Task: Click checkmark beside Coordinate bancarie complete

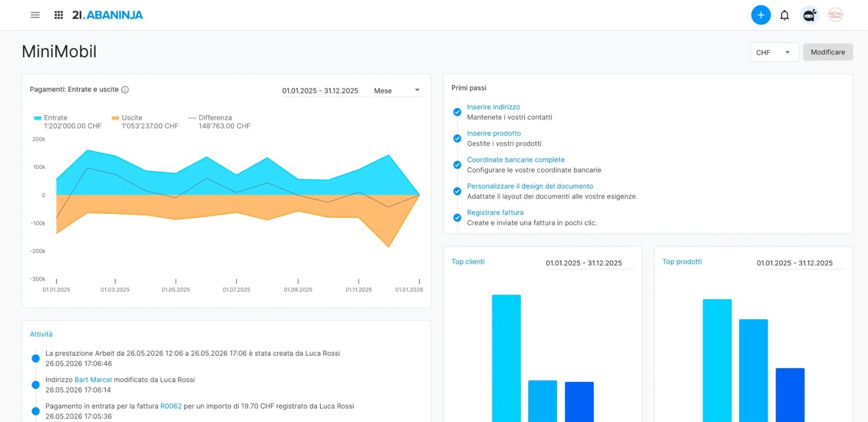Action: click(x=457, y=165)
